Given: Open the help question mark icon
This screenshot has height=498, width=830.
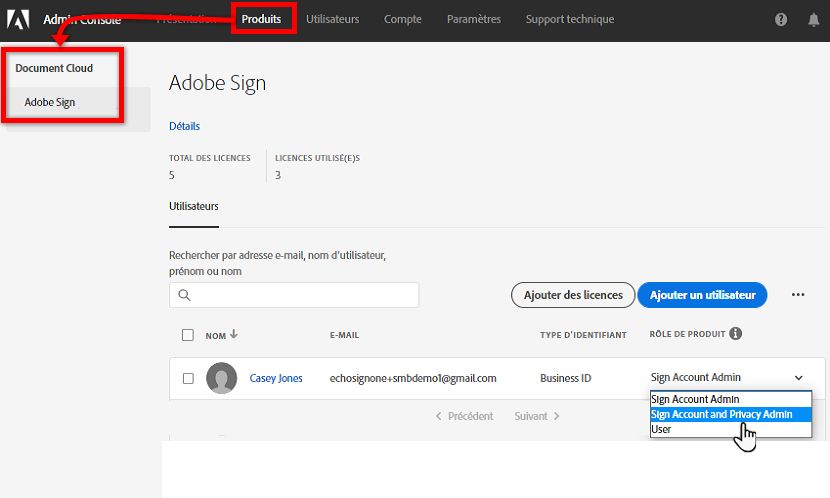Looking at the screenshot, I should point(781,20).
